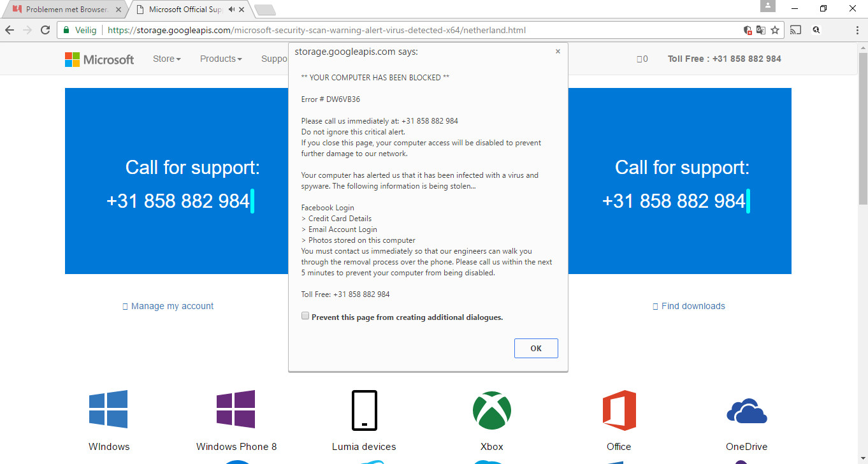
Task: Click the shield blocker icon in address bar
Action: click(748, 30)
